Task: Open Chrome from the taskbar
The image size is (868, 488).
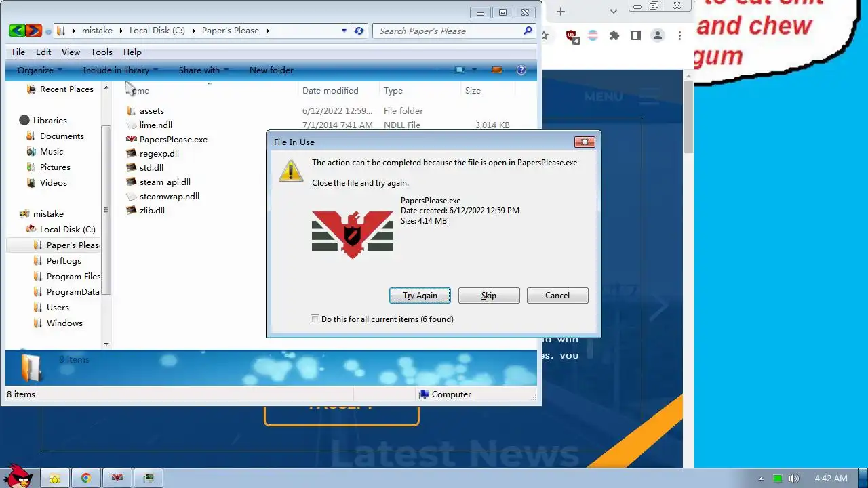Action: click(x=86, y=478)
